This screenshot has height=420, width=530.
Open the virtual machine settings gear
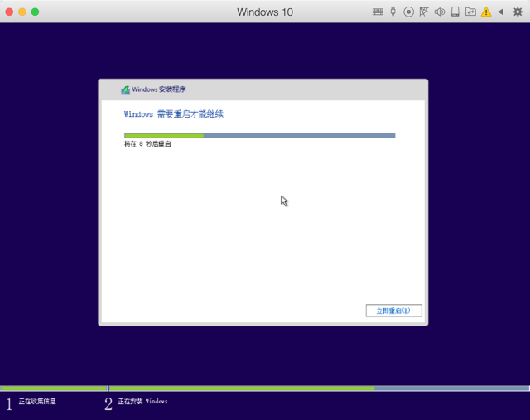(518, 12)
